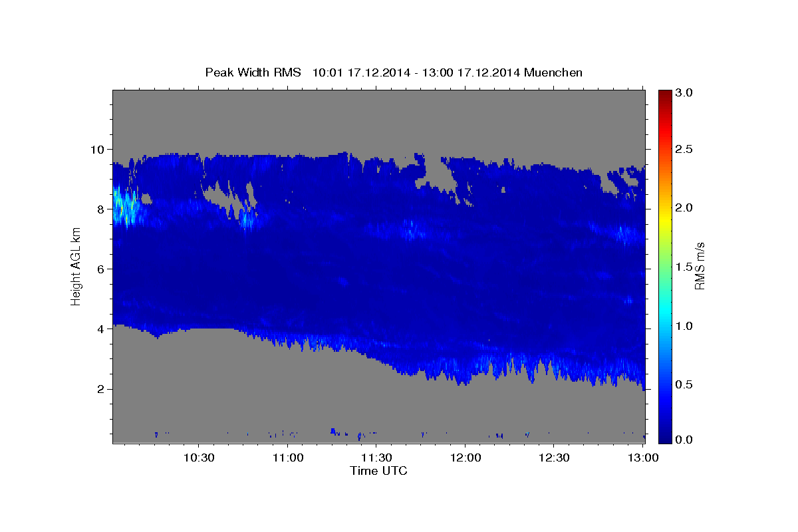Click the 'Height AGL km' axis label
The width and height of the screenshot is (798, 532).
click(76, 267)
